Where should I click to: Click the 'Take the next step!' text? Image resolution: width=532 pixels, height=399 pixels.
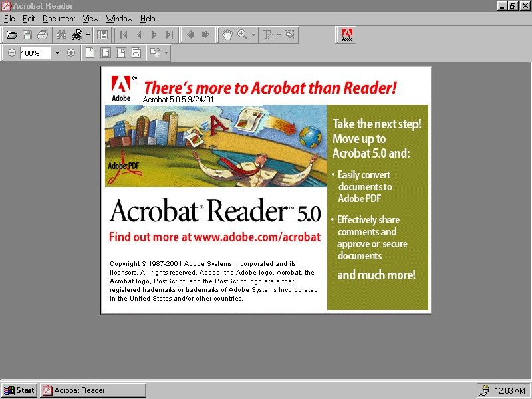click(377, 124)
